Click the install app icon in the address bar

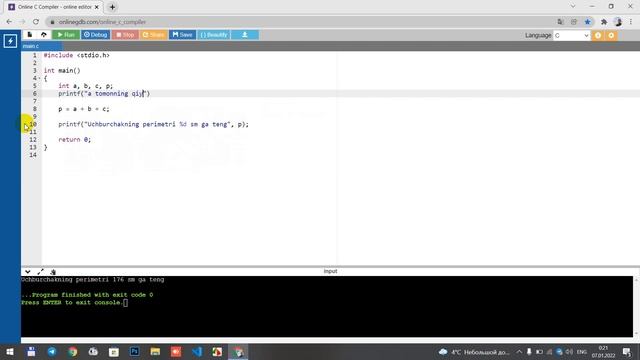point(574,22)
